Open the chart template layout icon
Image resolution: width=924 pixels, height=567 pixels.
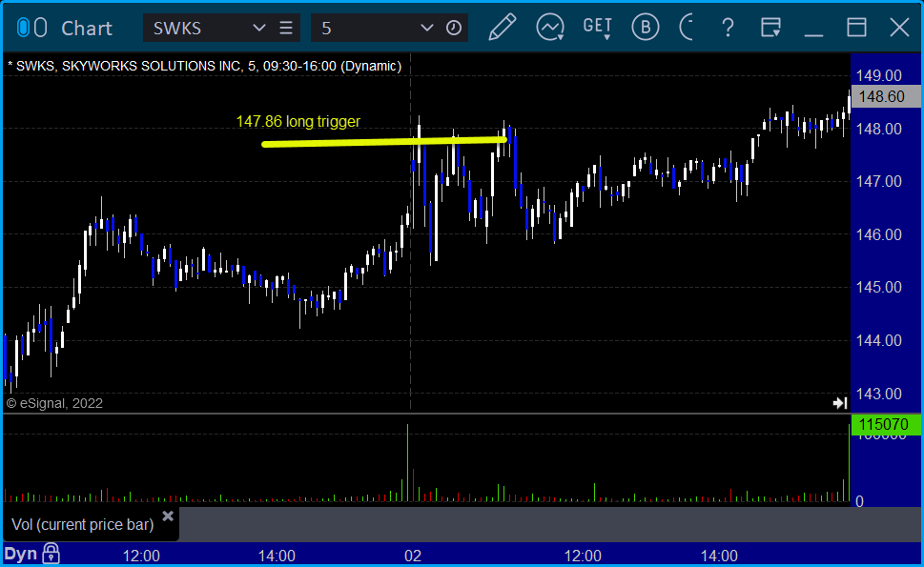pyautogui.click(x=770, y=28)
